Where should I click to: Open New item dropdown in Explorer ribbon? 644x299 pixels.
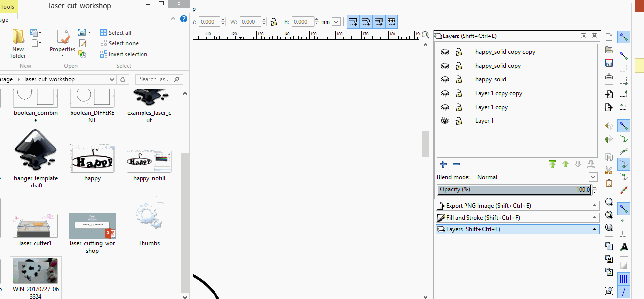[36, 33]
